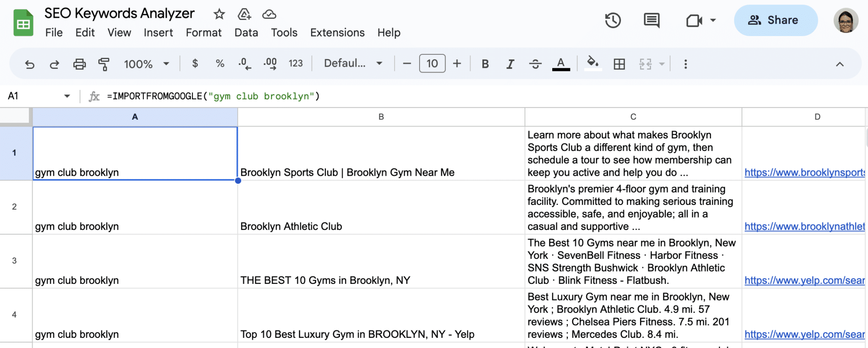The height and width of the screenshot is (348, 868).
Task: Open the fill color picker
Action: (x=593, y=64)
